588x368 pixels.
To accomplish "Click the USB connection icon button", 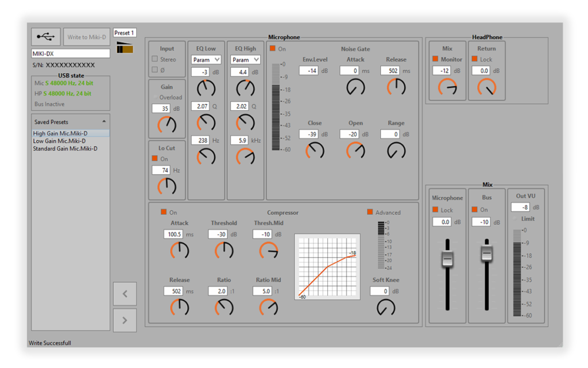I will pyautogui.click(x=45, y=37).
